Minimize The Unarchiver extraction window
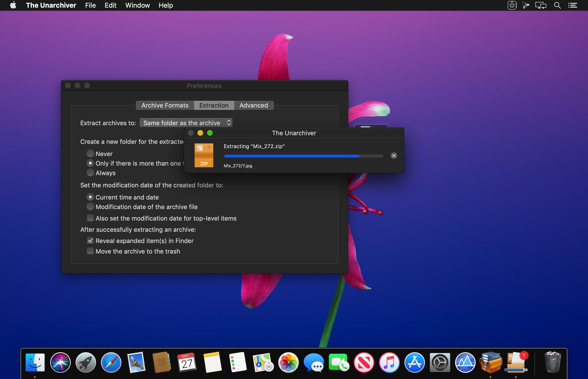This screenshot has width=588, height=379. pos(200,133)
